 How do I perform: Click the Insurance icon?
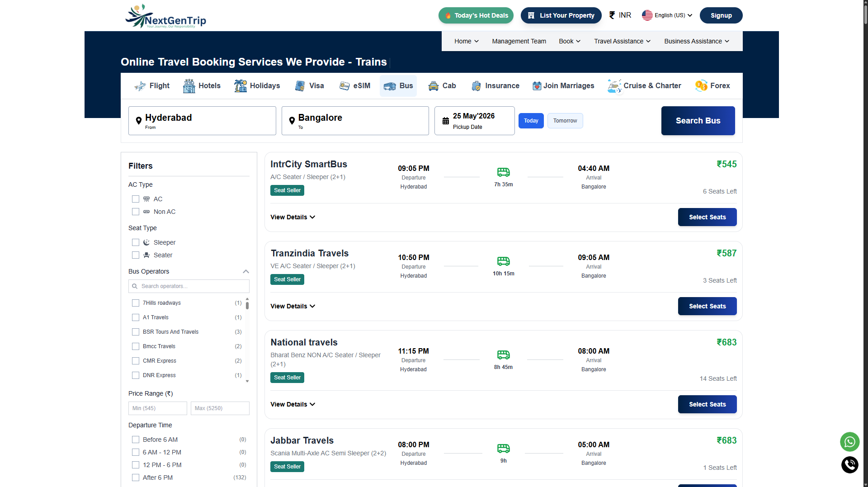point(476,86)
